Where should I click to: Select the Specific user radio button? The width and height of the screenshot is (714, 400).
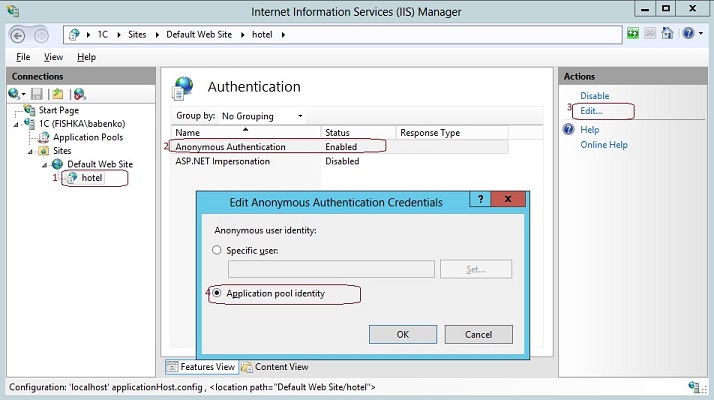[x=217, y=250]
